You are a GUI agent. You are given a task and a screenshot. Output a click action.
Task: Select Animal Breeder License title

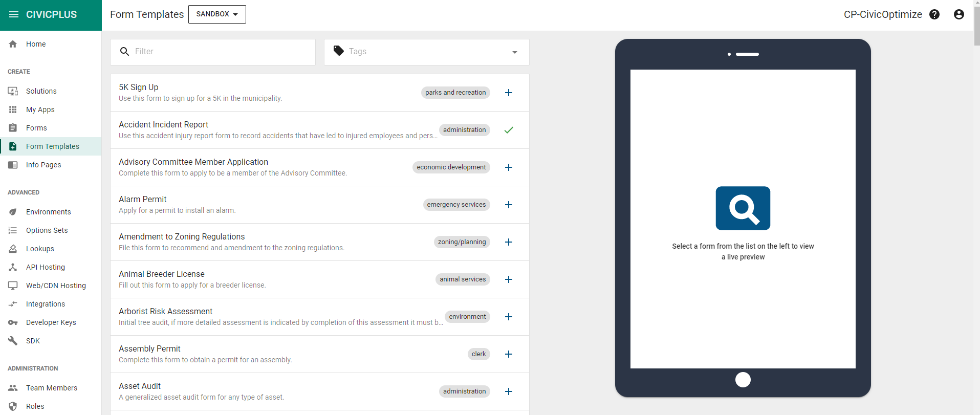[162, 274]
